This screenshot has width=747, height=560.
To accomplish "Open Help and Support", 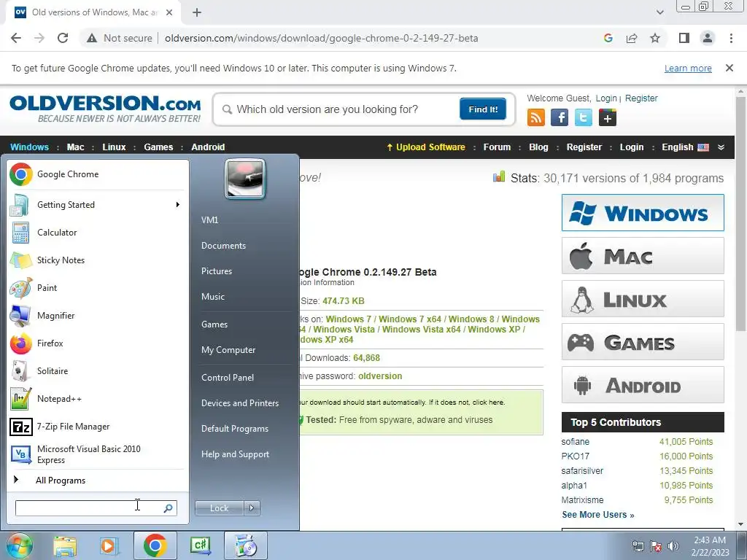I will pos(236,454).
